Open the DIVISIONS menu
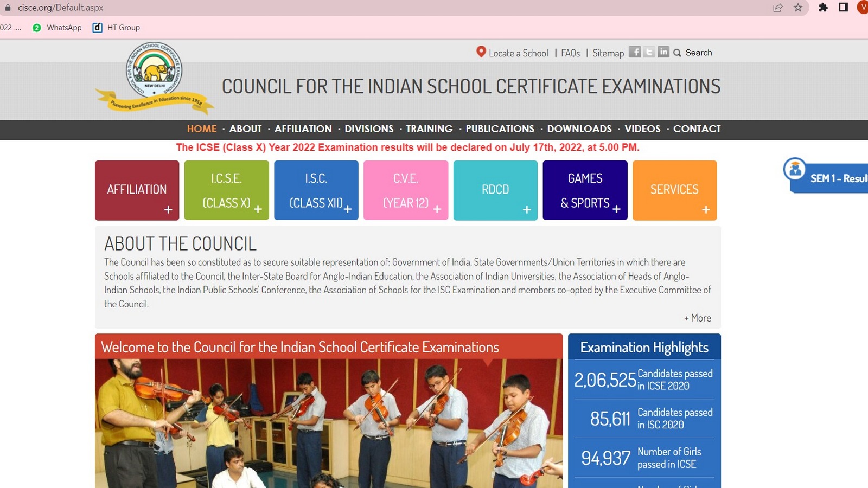The height and width of the screenshot is (488, 868). coord(369,129)
